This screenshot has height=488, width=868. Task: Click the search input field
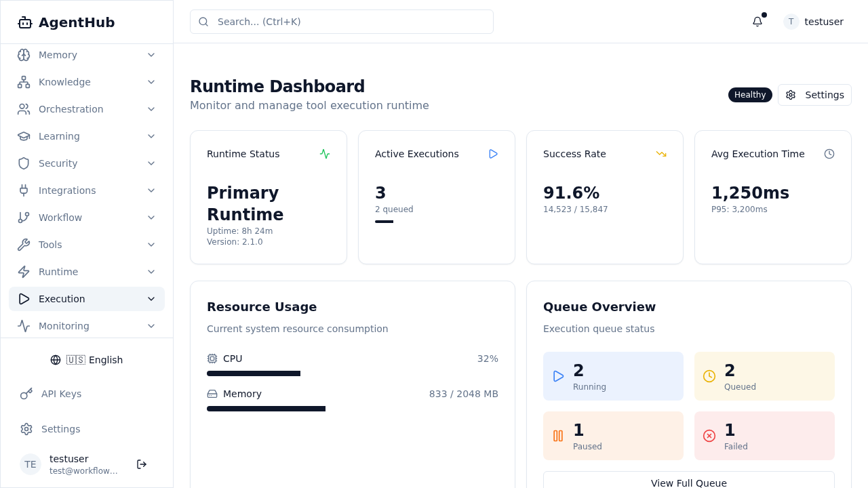pyautogui.click(x=341, y=22)
